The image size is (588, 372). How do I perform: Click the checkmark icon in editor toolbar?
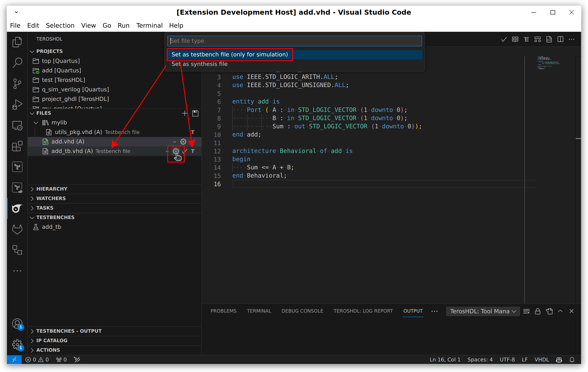pyautogui.click(x=504, y=39)
